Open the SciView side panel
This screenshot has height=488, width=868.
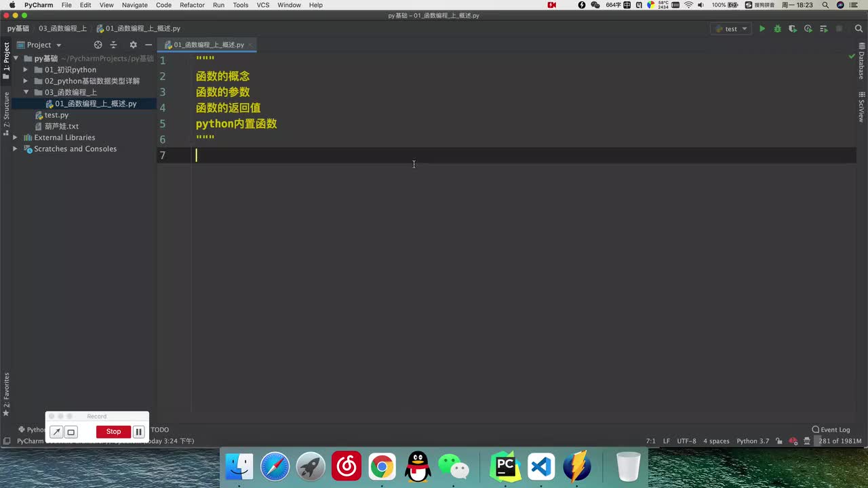(861, 106)
